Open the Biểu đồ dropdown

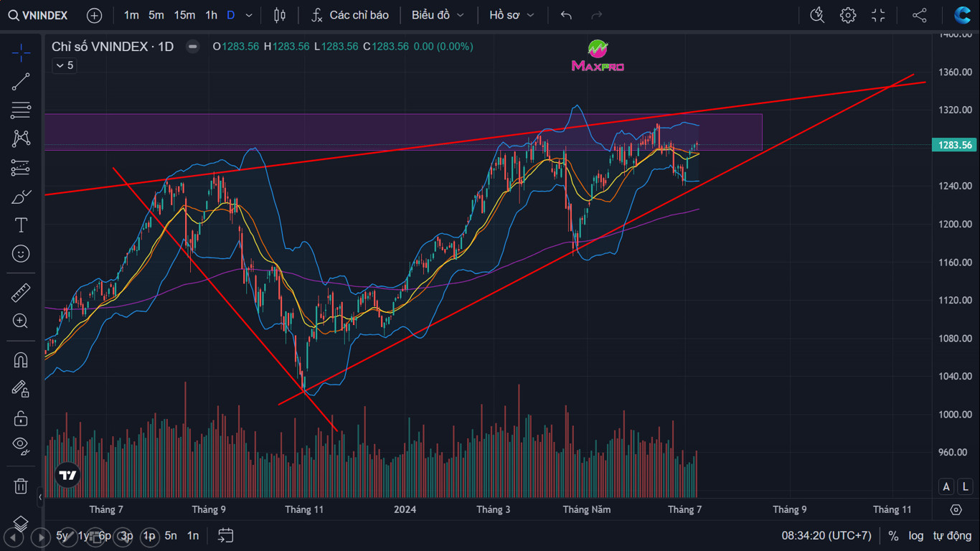[438, 15]
